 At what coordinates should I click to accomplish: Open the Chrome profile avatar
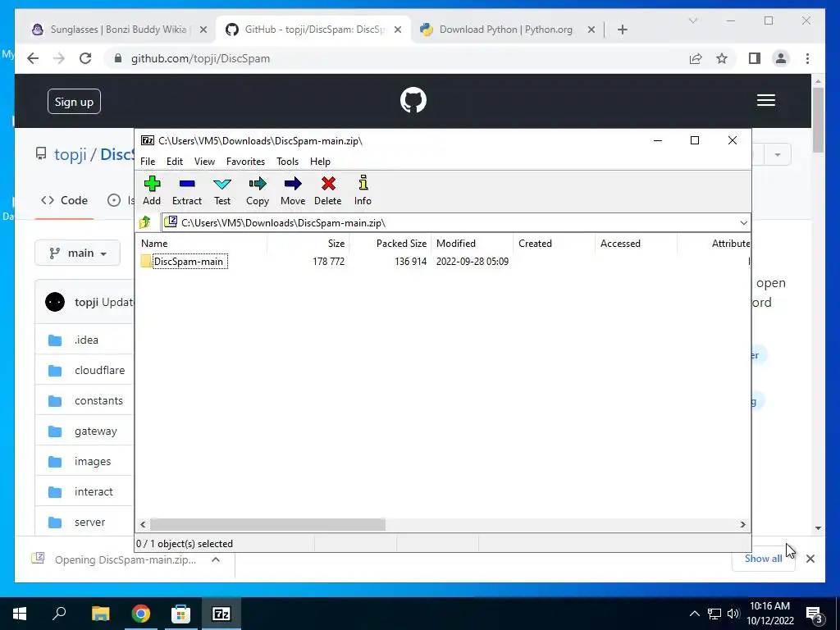coord(781,58)
